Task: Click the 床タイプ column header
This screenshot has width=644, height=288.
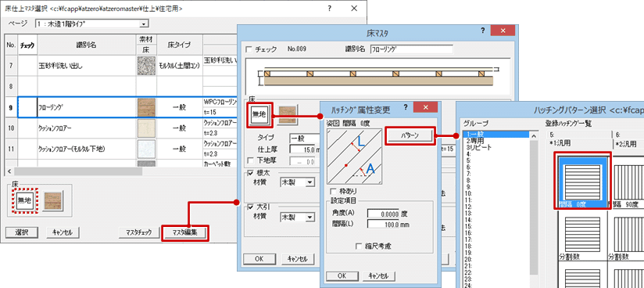Action: [180, 45]
